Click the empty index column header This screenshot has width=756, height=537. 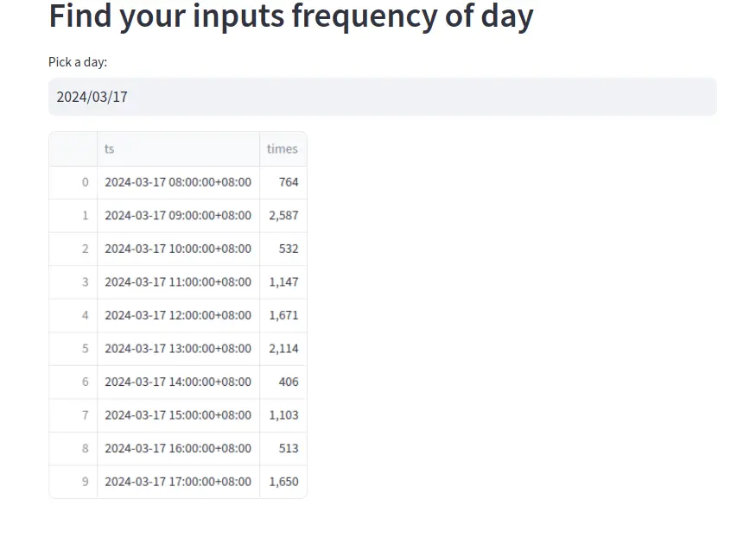click(x=73, y=148)
